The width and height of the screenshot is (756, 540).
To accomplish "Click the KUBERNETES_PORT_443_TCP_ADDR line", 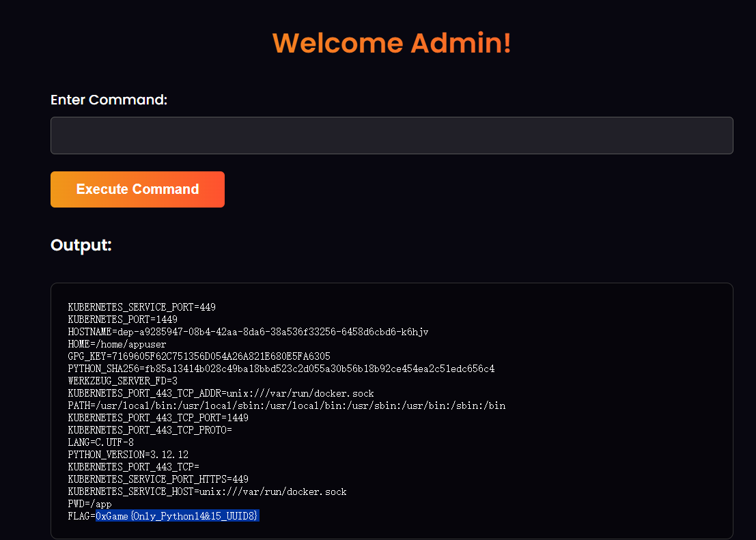I will point(221,393).
